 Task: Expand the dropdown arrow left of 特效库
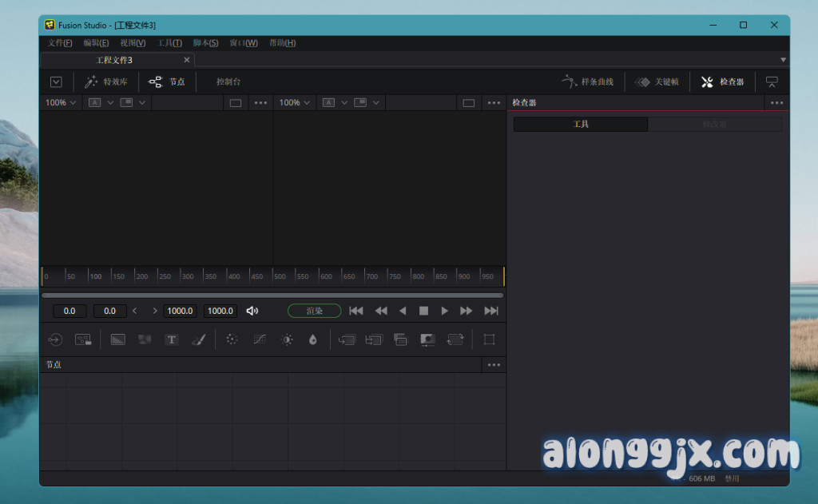[56, 81]
